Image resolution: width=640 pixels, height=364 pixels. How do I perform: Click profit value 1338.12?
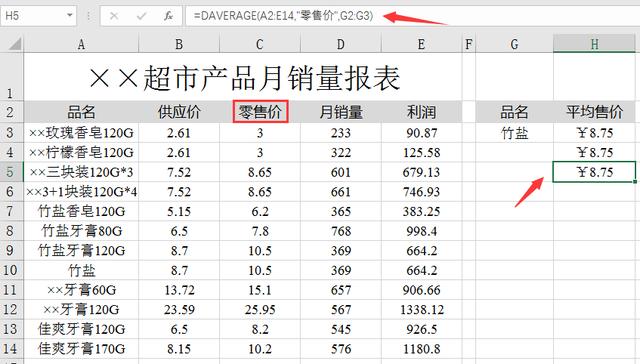(x=421, y=309)
